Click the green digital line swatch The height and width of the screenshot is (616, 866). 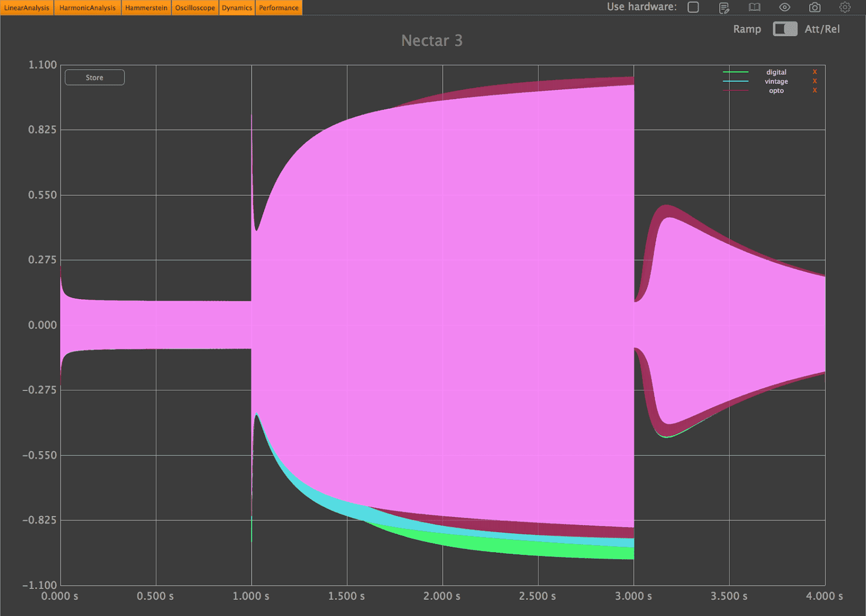pyautogui.click(x=736, y=72)
